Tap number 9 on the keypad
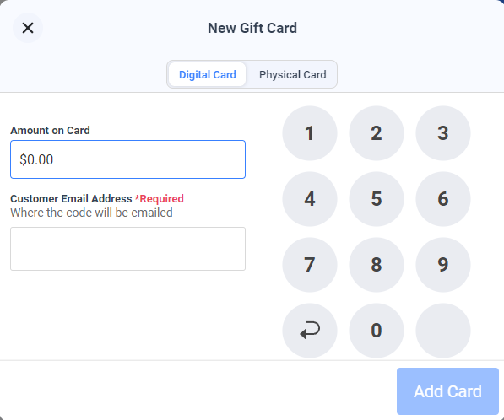Image resolution: width=504 pixels, height=420 pixels. pyautogui.click(x=443, y=265)
